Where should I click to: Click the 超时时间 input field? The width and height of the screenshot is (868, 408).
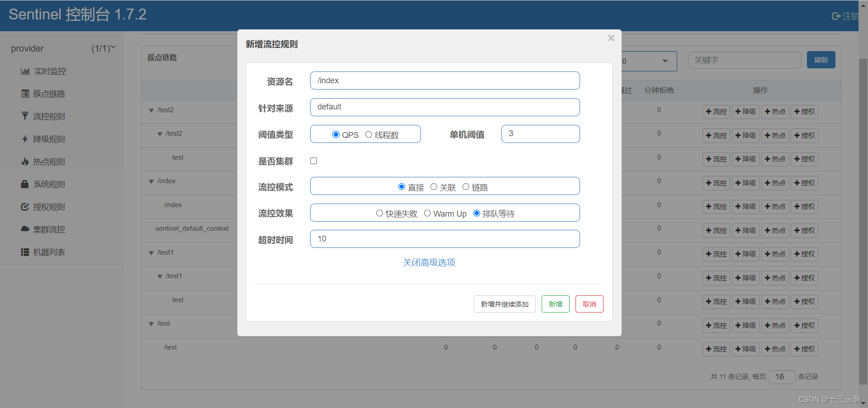coord(445,239)
